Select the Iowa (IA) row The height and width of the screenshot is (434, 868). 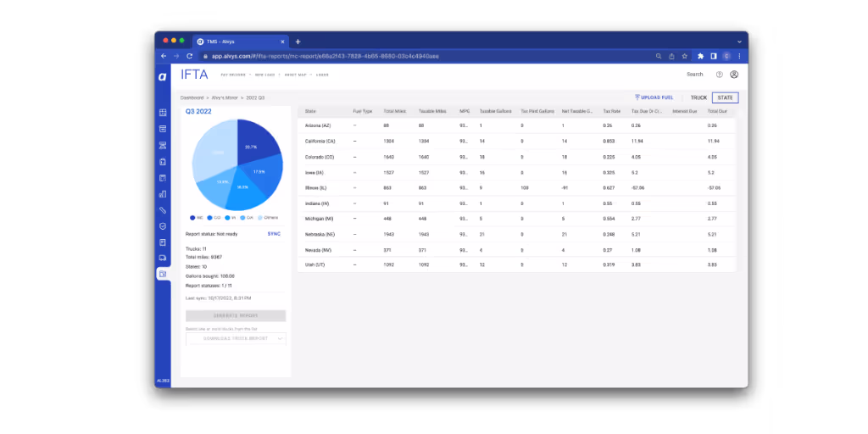516,172
